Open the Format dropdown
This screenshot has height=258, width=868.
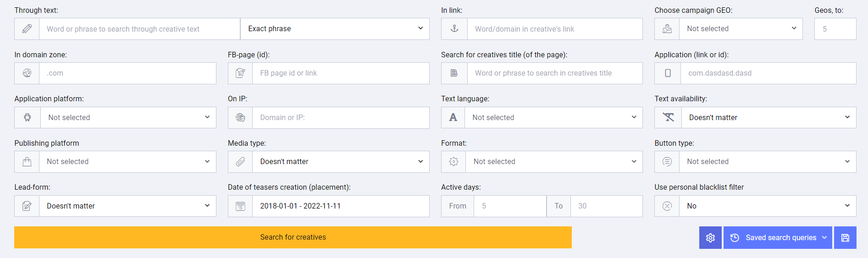click(x=554, y=162)
